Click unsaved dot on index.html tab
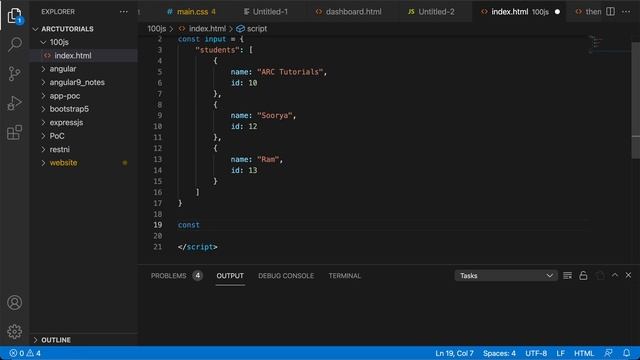The width and height of the screenshot is (640, 360). click(557, 12)
